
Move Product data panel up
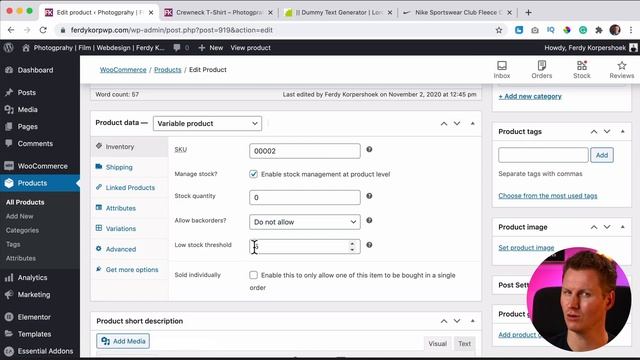tap(444, 123)
